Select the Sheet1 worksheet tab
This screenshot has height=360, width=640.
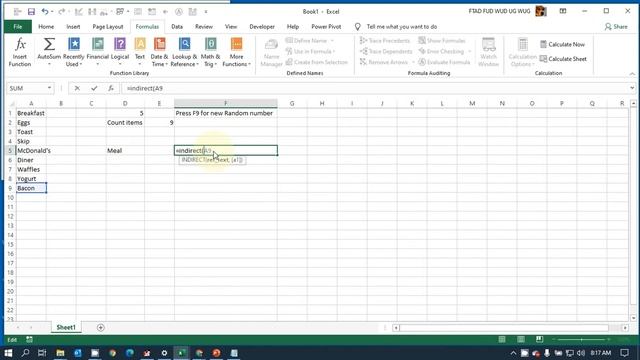point(66,327)
